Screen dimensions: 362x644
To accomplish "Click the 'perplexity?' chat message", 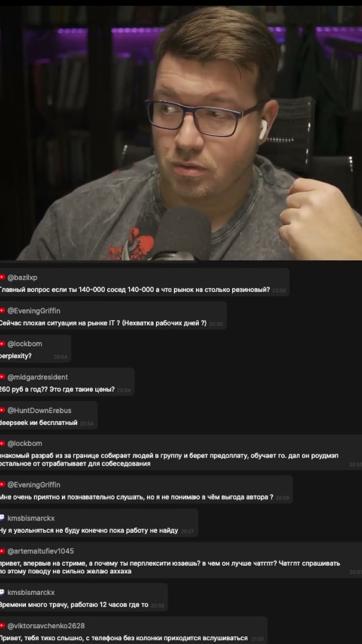I will coord(16,356).
